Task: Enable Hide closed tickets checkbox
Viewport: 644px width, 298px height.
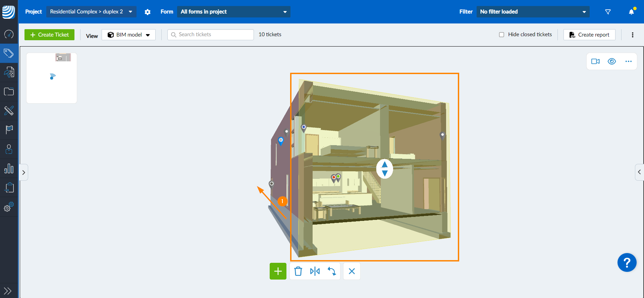Action: click(501, 35)
